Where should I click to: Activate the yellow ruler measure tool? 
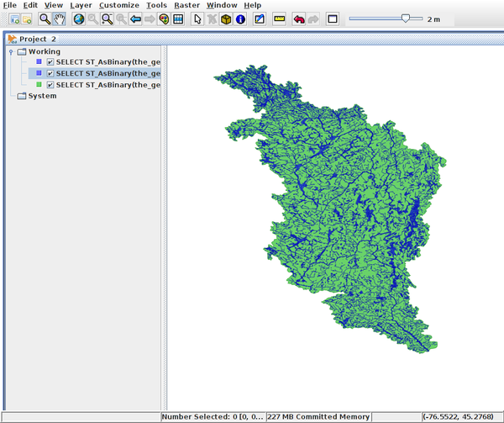[x=279, y=19]
